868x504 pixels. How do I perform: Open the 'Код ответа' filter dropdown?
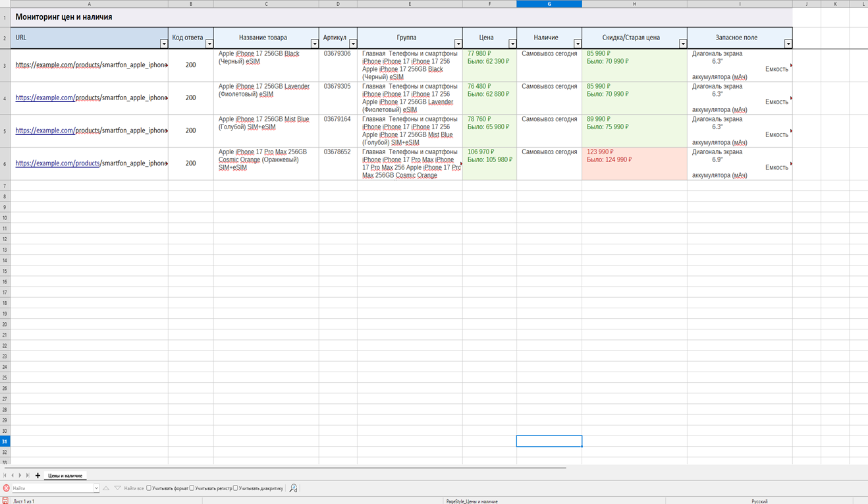pos(209,44)
